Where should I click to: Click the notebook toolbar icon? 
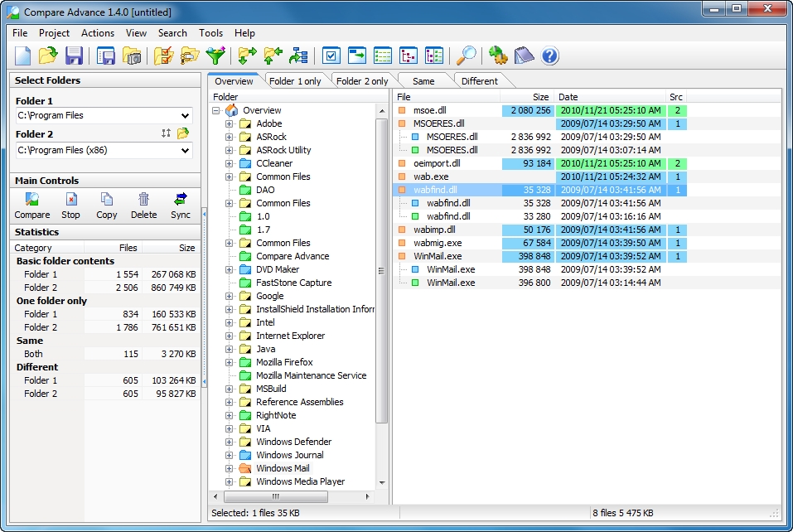click(x=524, y=56)
